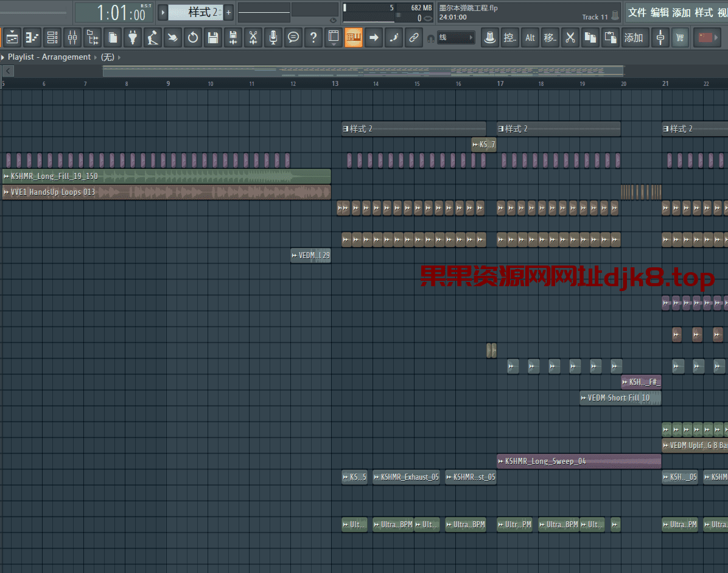Viewport: 728px width, 573px height.
Task: Click the shopping cart content library icon
Action: (680, 38)
